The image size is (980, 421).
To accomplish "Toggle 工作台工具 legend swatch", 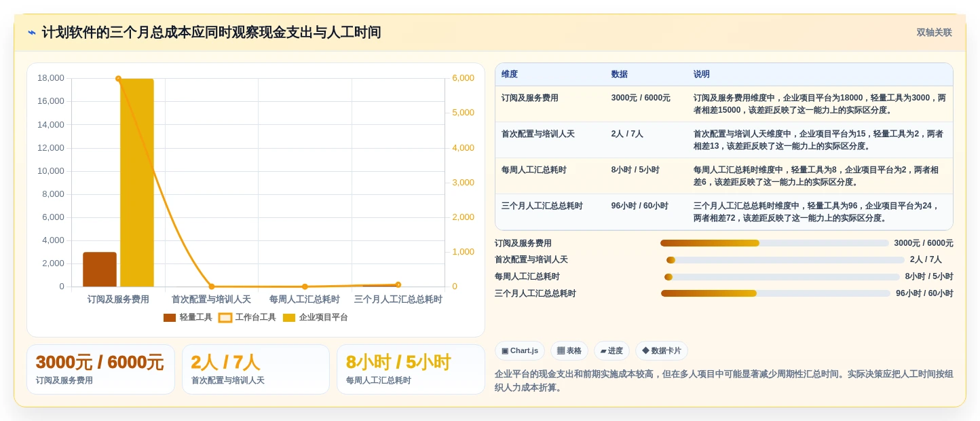I will coord(225,318).
